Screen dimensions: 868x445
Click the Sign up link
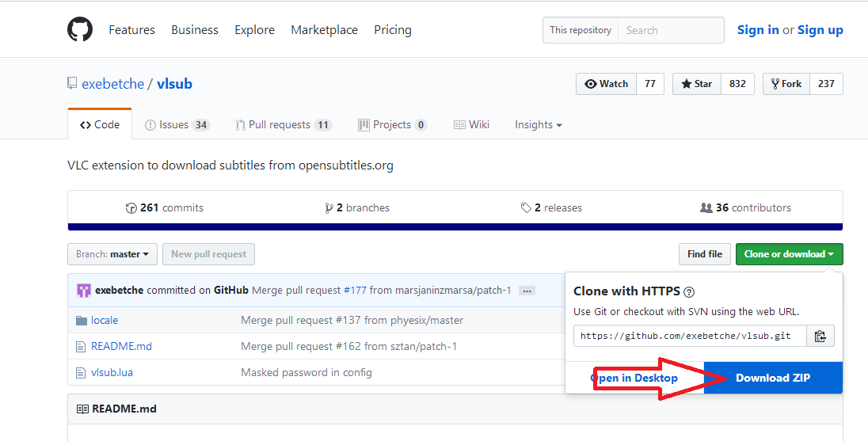coord(820,30)
